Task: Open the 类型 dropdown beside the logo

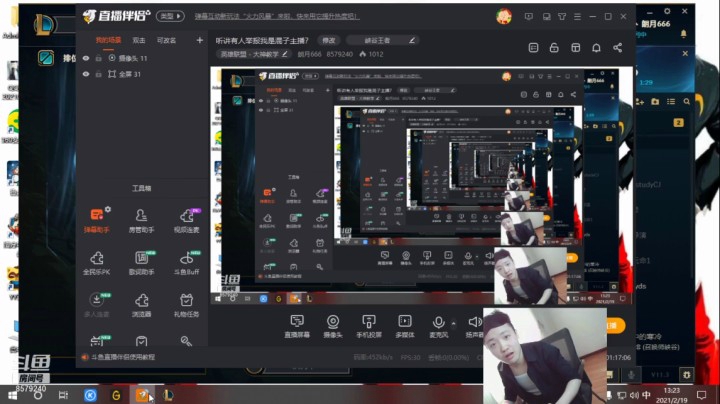Action: (170, 16)
